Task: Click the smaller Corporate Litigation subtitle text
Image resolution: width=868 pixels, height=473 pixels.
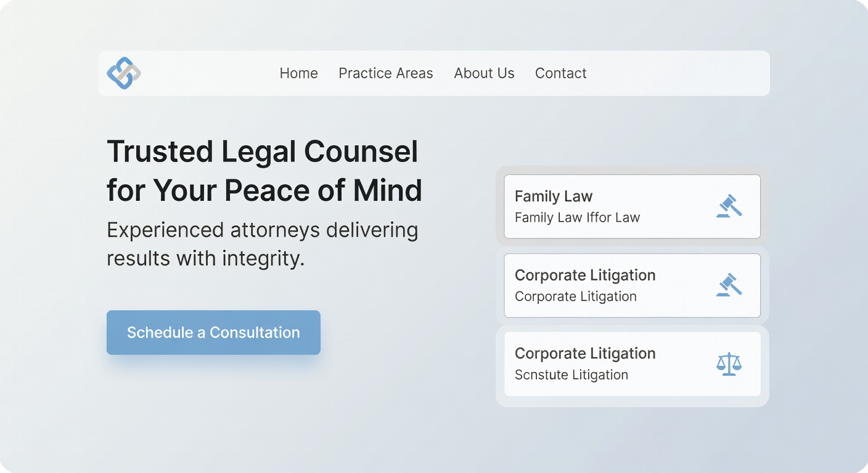Action: click(x=575, y=296)
